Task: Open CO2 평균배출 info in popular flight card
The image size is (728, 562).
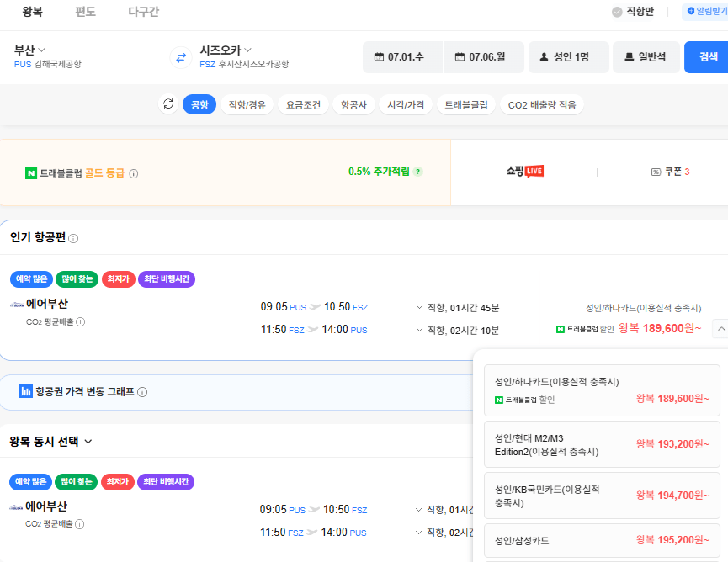Action: [80, 321]
